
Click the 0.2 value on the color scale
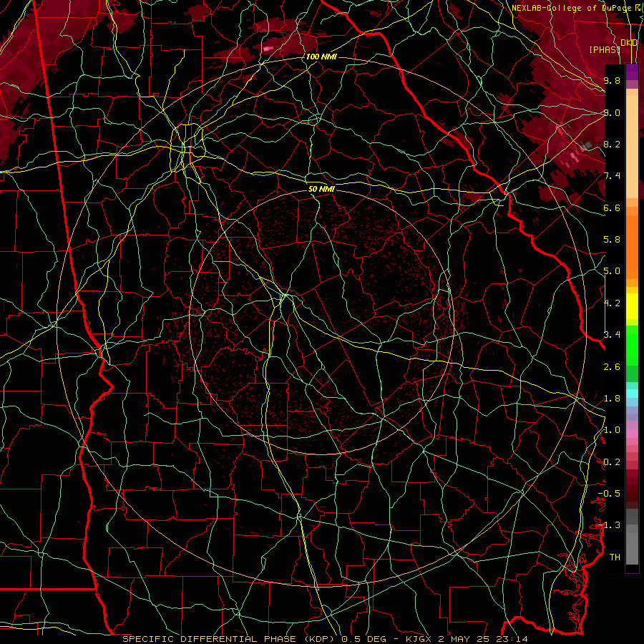pos(612,462)
